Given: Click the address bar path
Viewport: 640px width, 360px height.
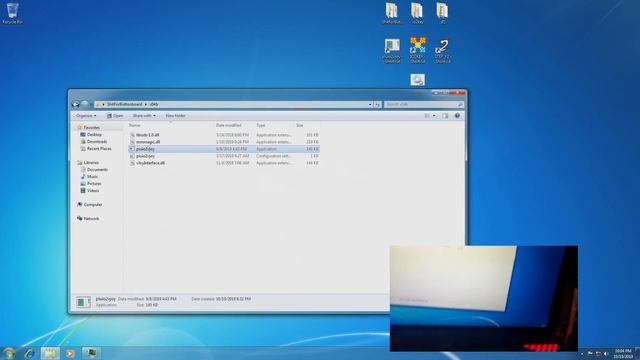Looking at the screenshot, I should (231, 104).
